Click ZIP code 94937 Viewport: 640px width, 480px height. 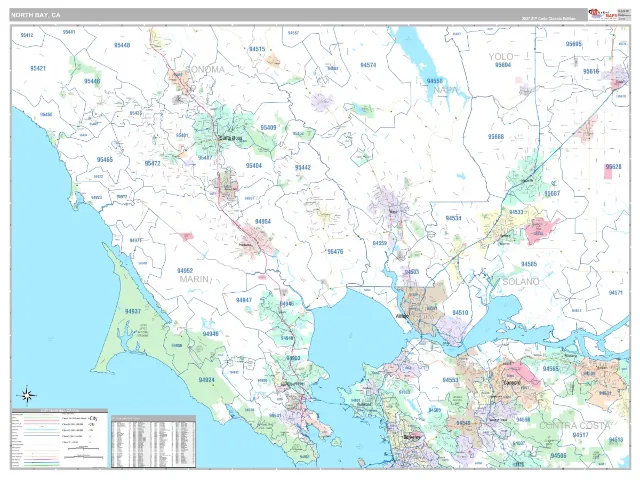(133, 311)
